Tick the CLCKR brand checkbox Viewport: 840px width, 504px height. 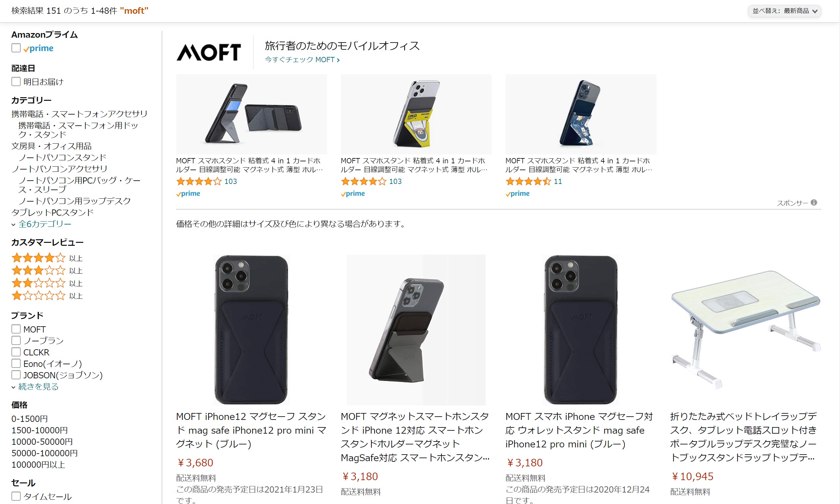[x=16, y=352]
